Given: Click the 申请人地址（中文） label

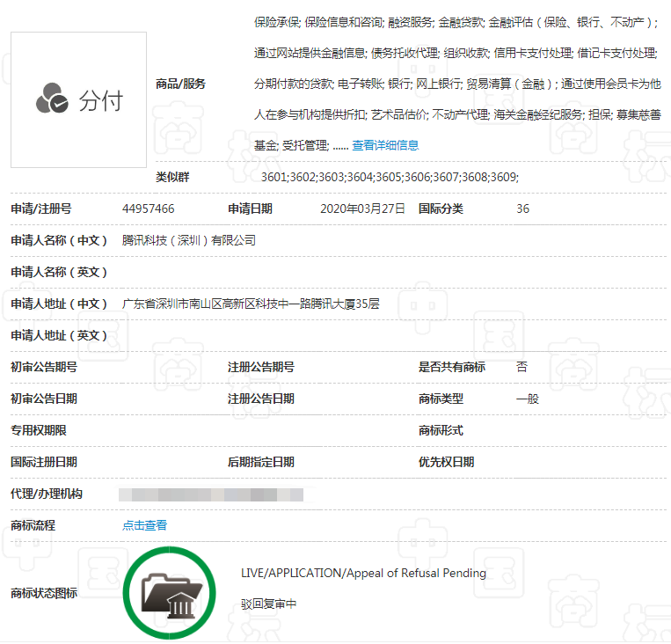Looking at the screenshot, I should pos(59,304).
